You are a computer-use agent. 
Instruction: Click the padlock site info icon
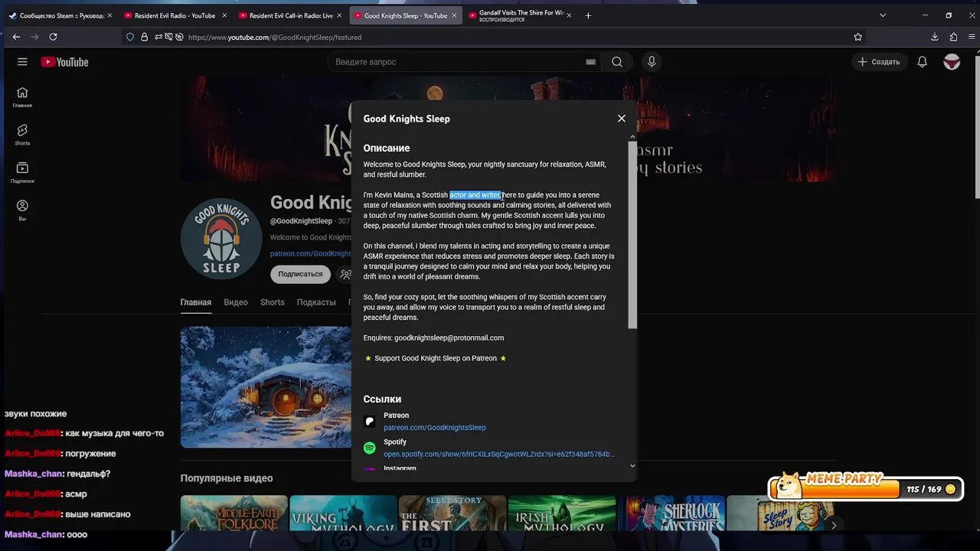[x=144, y=37]
